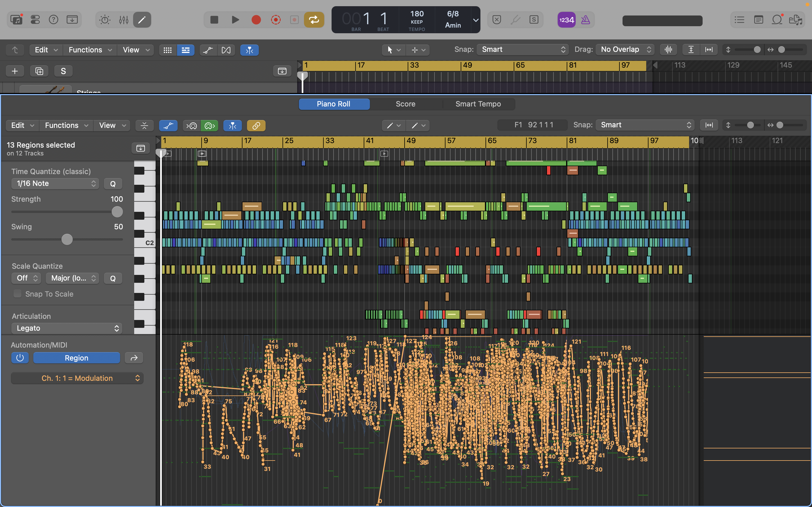Enable the Snap To Scale checkbox
812x507 pixels.
(17, 294)
